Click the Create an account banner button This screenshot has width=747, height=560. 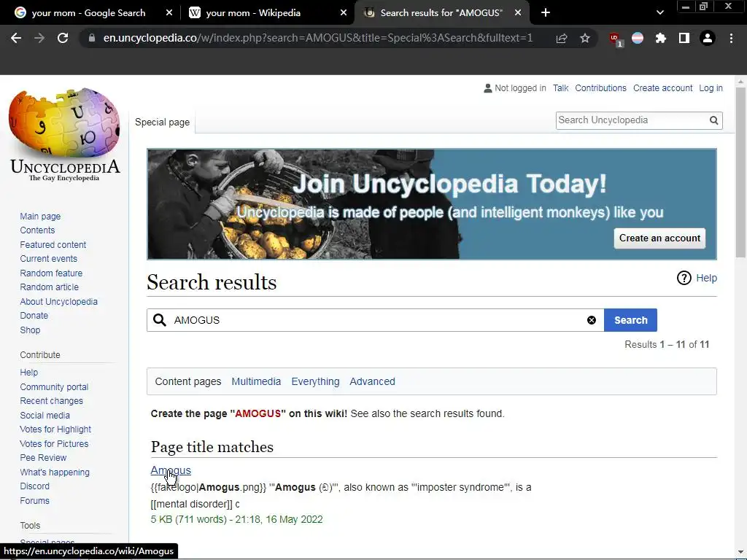(659, 238)
